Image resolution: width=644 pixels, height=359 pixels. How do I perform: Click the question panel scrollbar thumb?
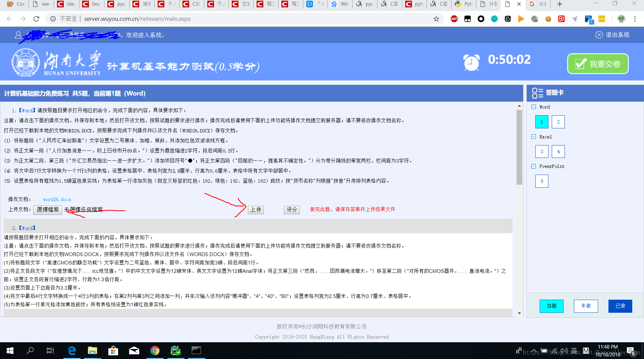(519, 147)
